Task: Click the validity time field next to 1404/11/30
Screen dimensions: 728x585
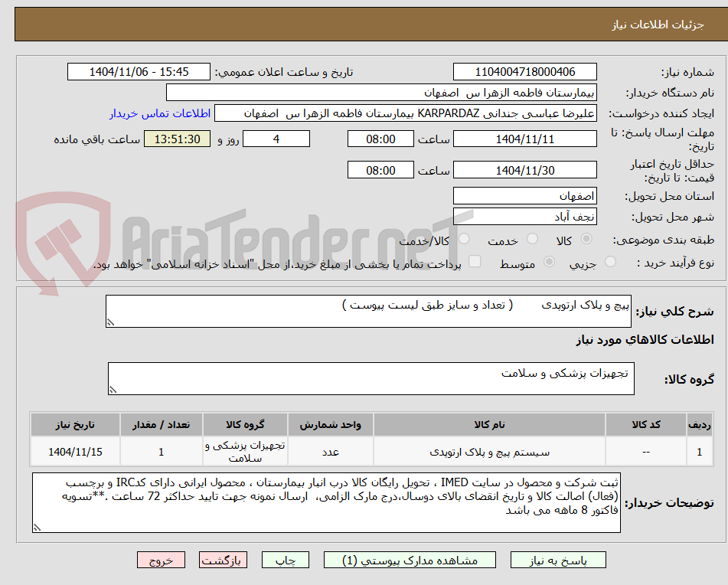Action: click(x=380, y=170)
